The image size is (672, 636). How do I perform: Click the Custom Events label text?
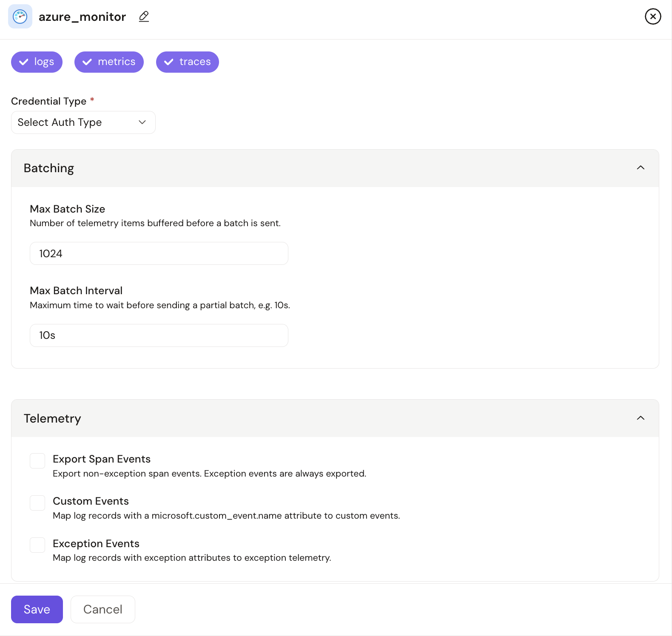(x=91, y=501)
